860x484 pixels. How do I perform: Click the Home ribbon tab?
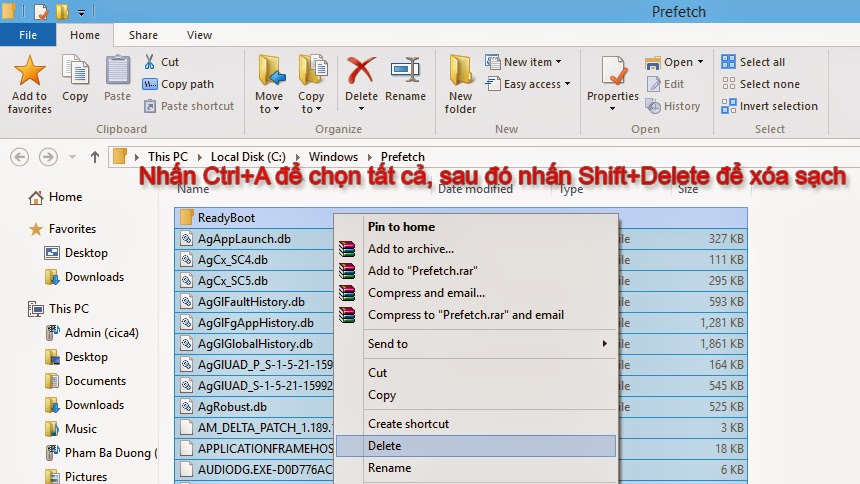(85, 35)
